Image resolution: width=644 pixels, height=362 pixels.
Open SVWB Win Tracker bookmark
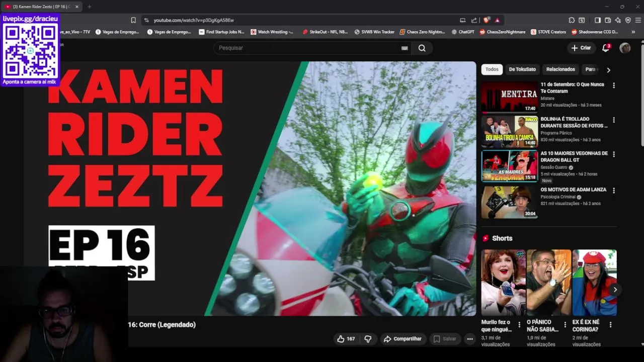[374, 32]
